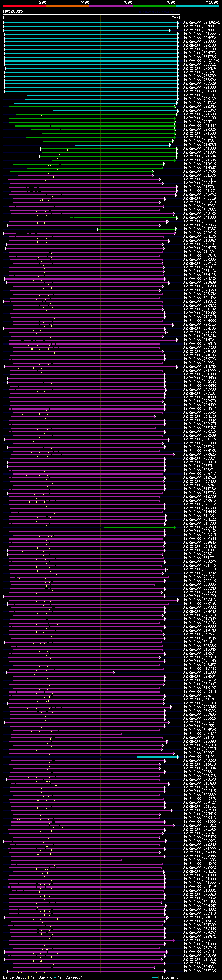Click hit label UniRef100_A9TGH8
This screenshot has height=980, width=222.
[199, 91]
